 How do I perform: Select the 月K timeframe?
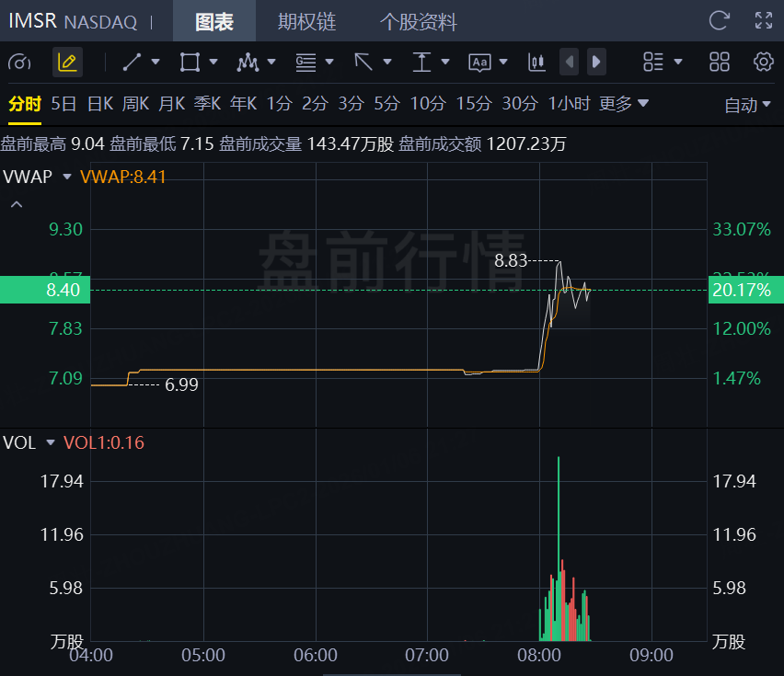coord(171,104)
